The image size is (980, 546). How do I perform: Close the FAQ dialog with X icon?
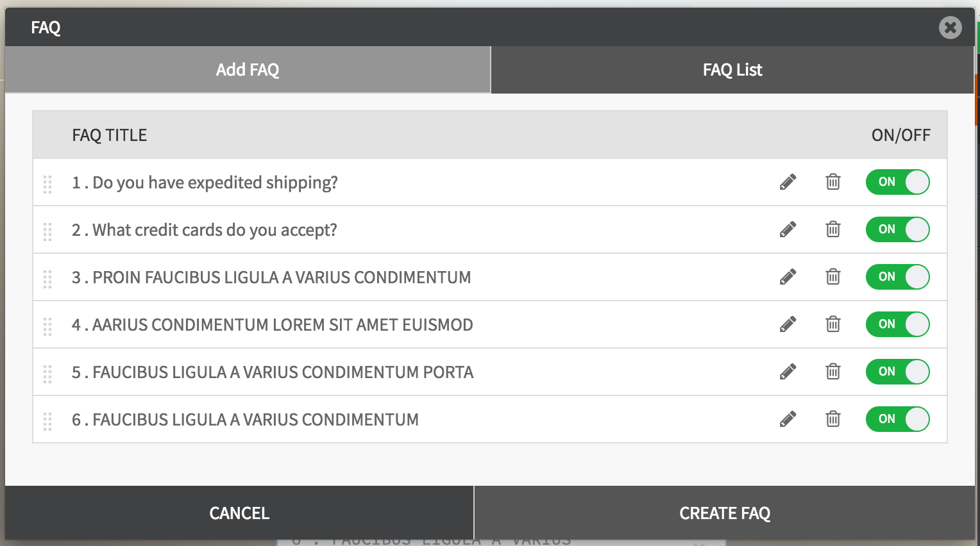coord(950,28)
